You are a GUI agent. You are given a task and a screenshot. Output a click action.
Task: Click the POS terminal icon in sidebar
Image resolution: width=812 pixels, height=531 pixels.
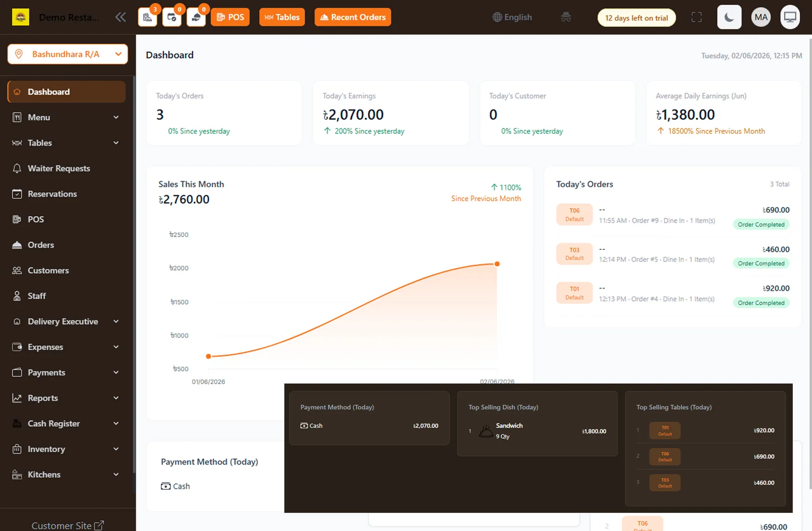pos(17,219)
